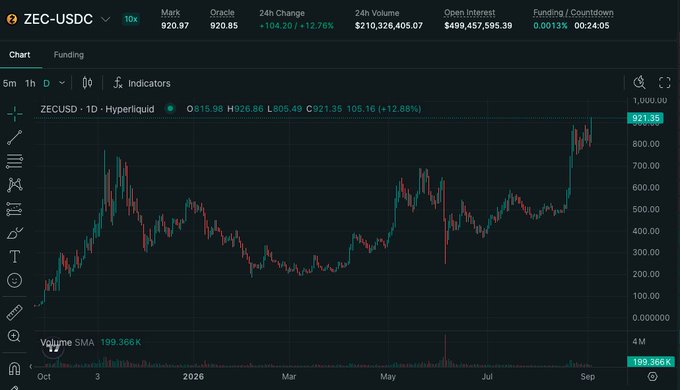Open the 10x leverage badge

131,19
